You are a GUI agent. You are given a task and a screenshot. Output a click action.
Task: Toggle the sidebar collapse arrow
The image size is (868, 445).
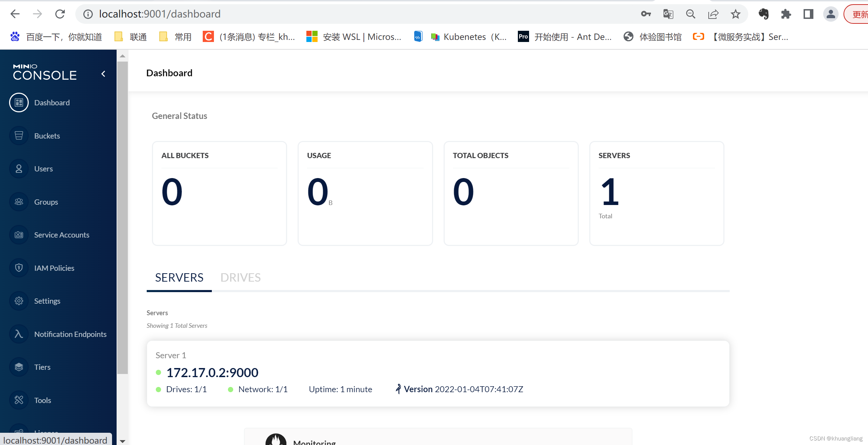104,74
